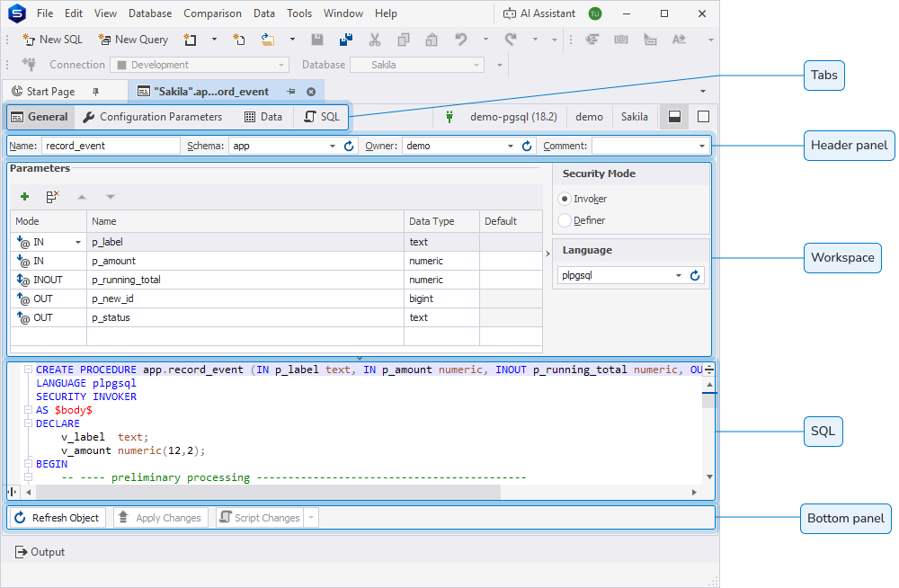Add a new parameter with the green plus
Viewport: 899px width, 588px height.
click(24, 197)
